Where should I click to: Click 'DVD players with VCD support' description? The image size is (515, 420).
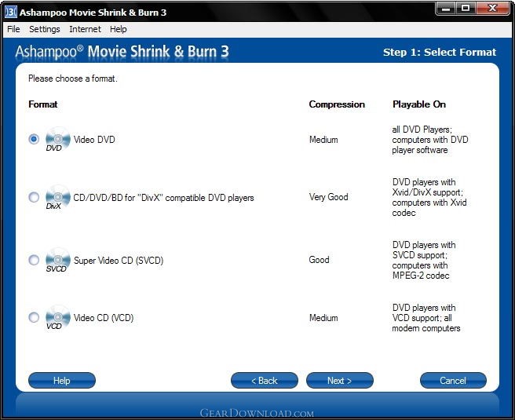(x=426, y=318)
